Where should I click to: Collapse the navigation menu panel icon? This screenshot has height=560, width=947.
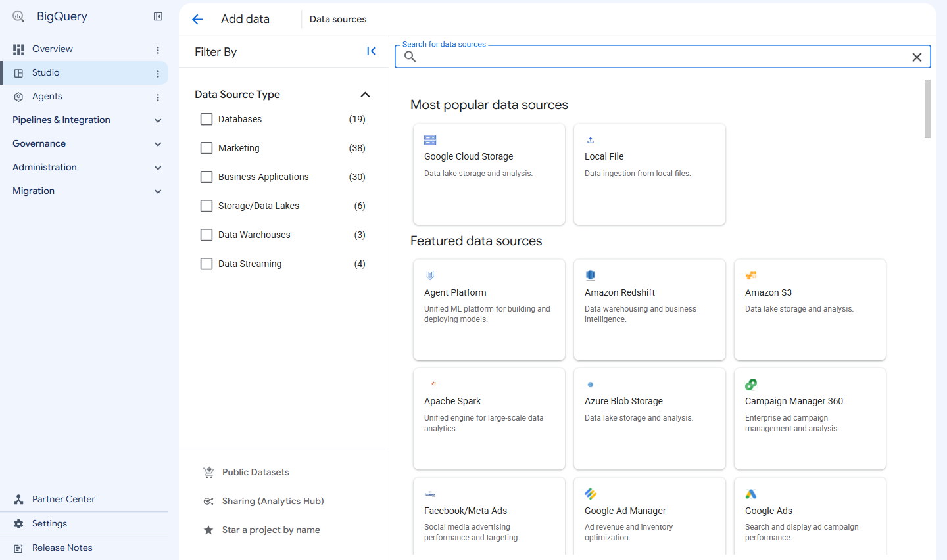coord(158,16)
